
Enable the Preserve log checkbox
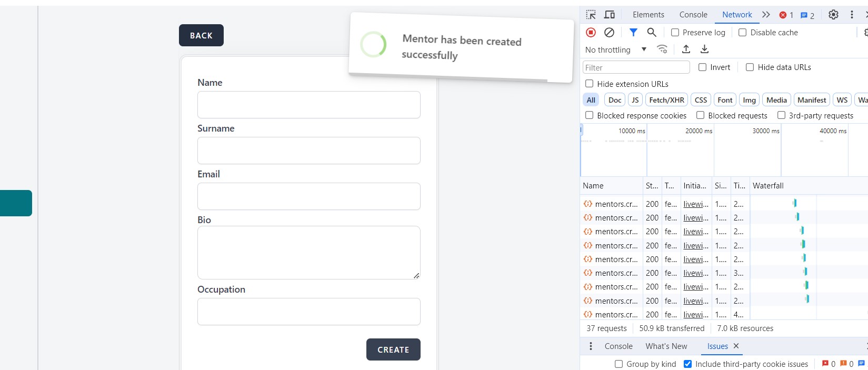(675, 33)
